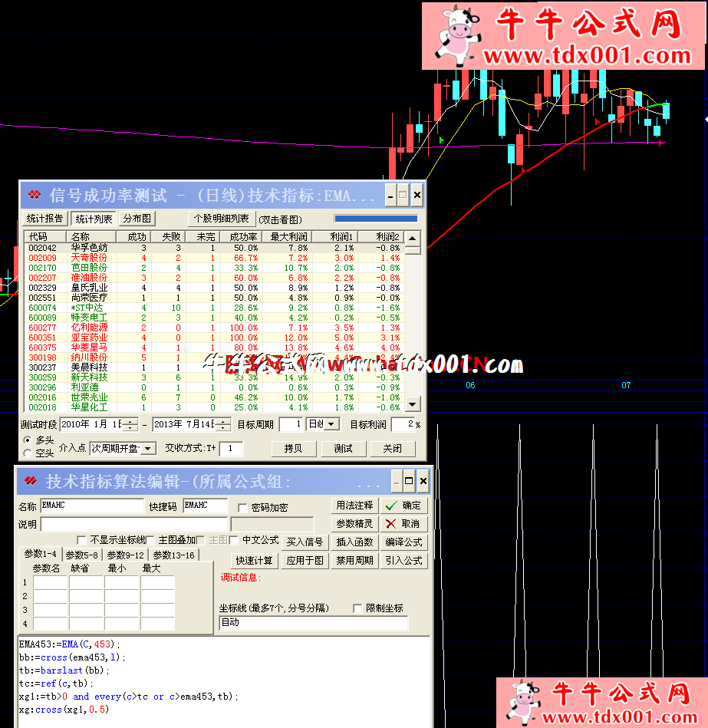
Task: Toggle the 限制坐标 checkbox
Action: click(357, 608)
